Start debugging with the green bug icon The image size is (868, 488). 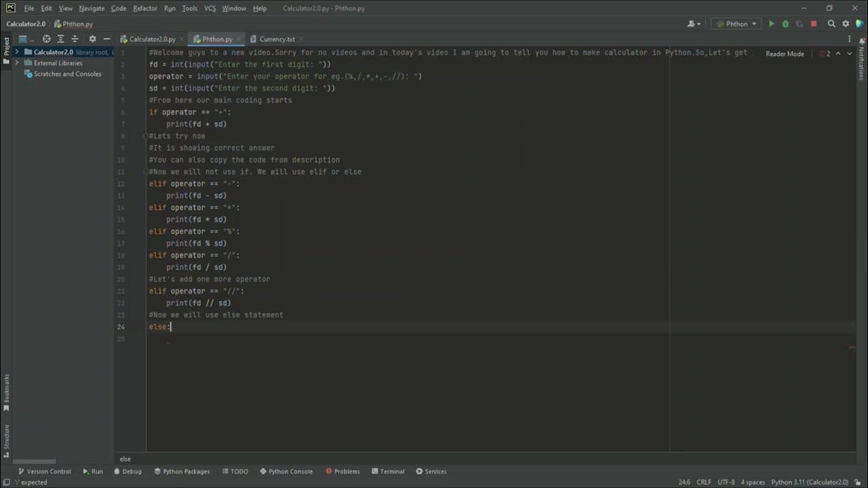(785, 24)
